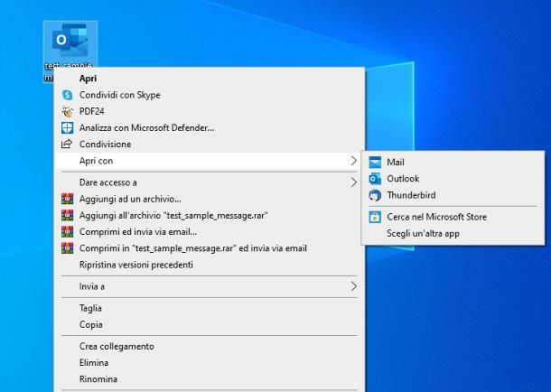
Task: Expand the 'Invia a' submenu arrow
Action: tap(353, 286)
